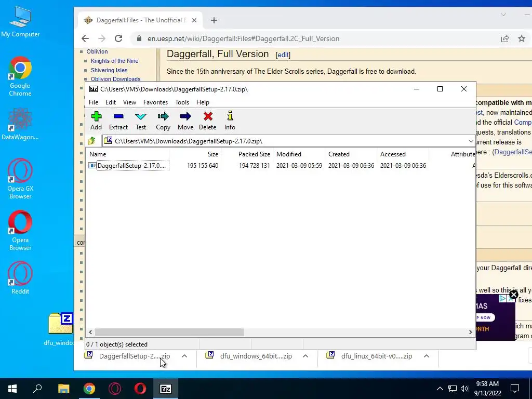Open the Favorites menu
Viewport: 532px width, 399px height.
coord(155,102)
